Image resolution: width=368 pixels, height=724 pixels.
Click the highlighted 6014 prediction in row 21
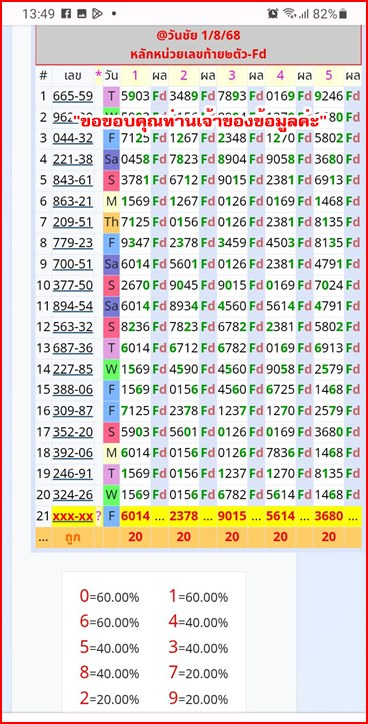coord(135,516)
